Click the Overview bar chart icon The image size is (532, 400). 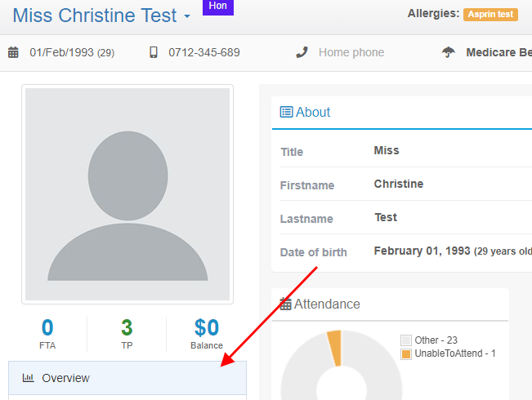click(28, 378)
